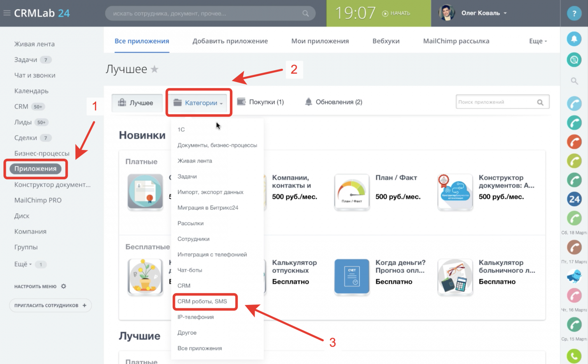
Task: Click the CRMLab 24 logo
Action: tap(42, 13)
